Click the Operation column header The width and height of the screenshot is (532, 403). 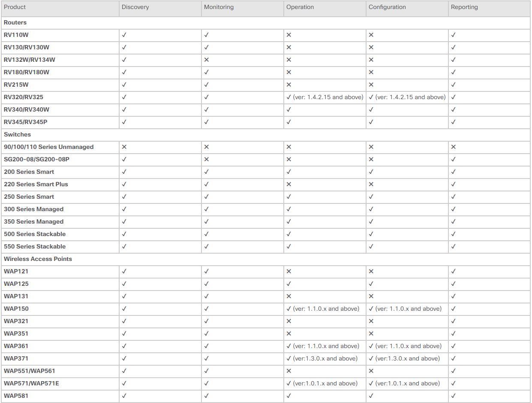point(300,7)
